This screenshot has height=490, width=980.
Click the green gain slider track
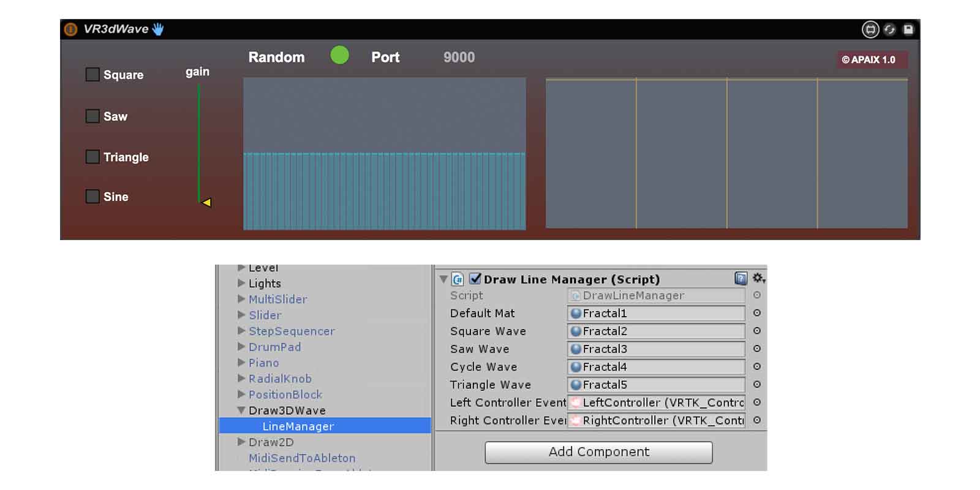tap(199, 142)
